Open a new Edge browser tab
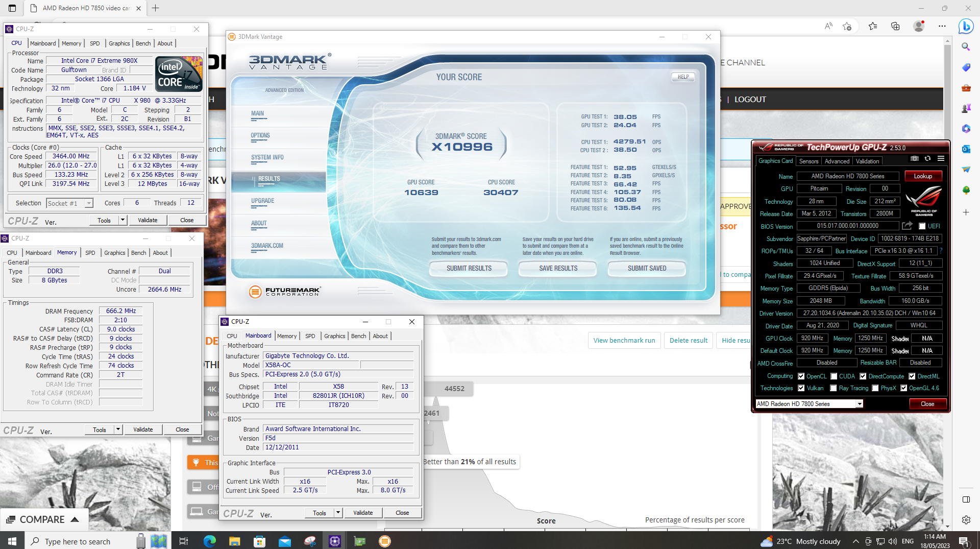This screenshot has width=980, height=549. pyautogui.click(x=155, y=8)
